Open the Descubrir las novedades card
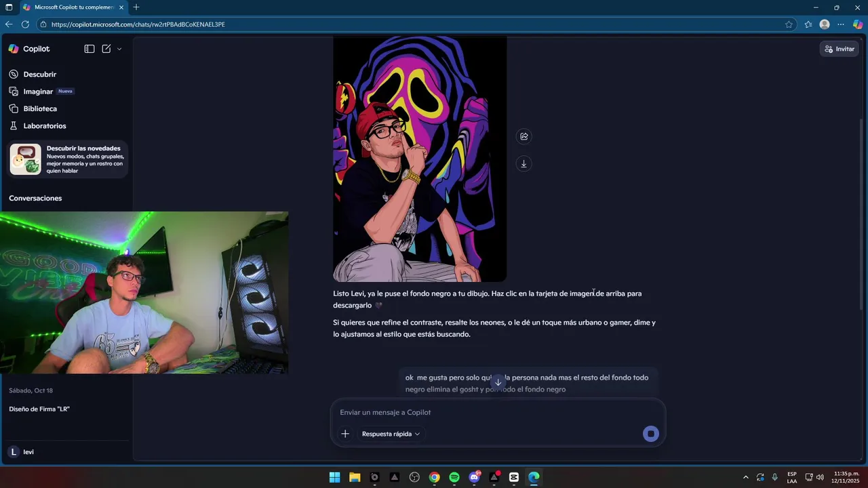The width and height of the screenshot is (868, 488). 68,159
